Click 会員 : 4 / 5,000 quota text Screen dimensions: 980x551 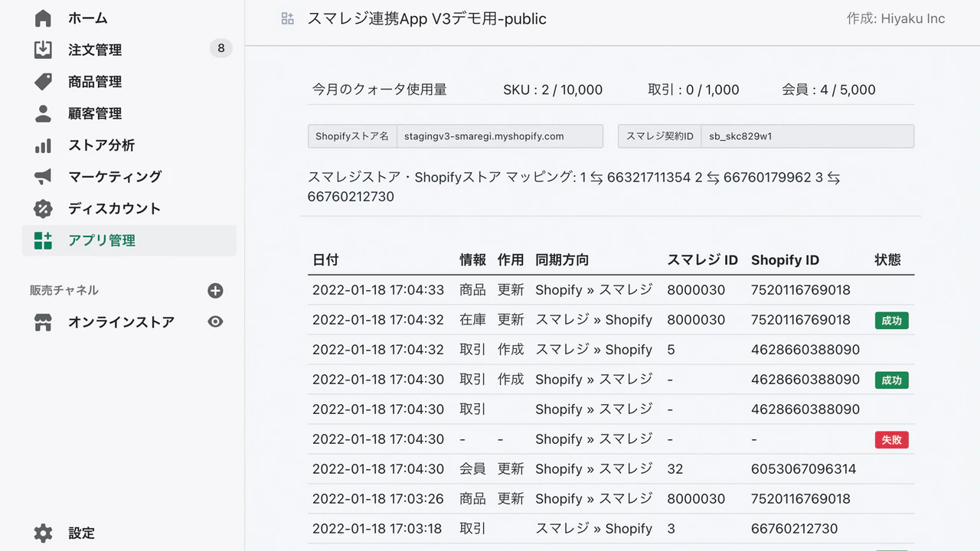(x=828, y=90)
